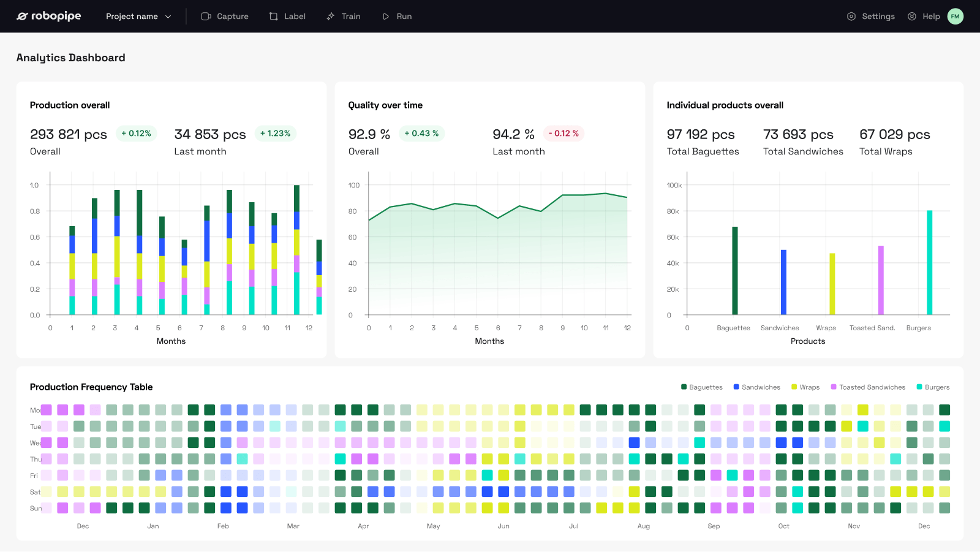Click the Fri row label in frequency table
The width and height of the screenshot is (980, 557).
point(34,476)
